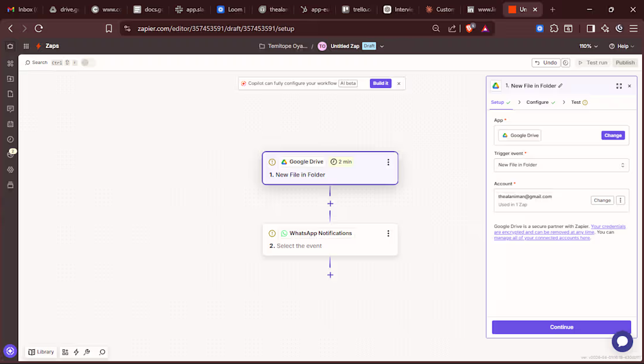
Task: Click the browser reload button
Action: coord(39,28)
